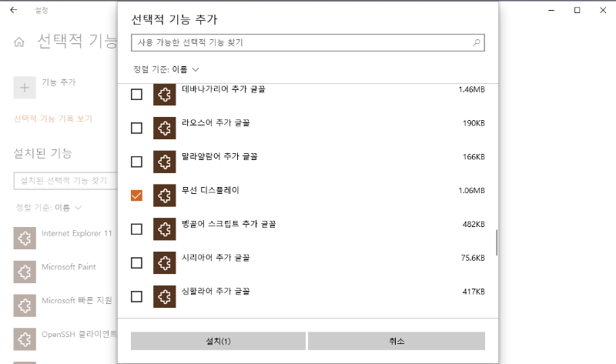Expand the installed features 정렬 기준 dropdown
This screenshot has height=364, width=616.
pos(49,208)
